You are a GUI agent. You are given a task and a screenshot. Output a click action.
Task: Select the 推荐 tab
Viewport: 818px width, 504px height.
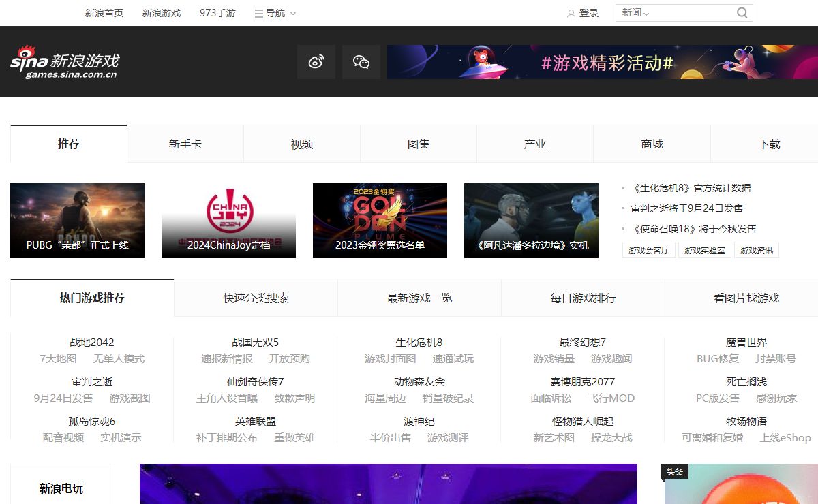(x=69, y=144)
